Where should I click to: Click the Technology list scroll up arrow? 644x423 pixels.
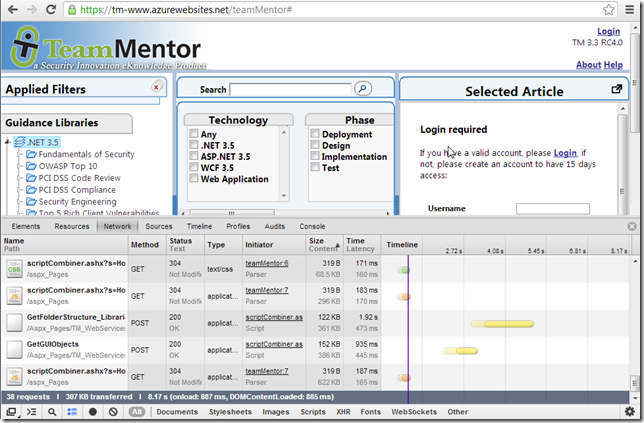[284, 132]
